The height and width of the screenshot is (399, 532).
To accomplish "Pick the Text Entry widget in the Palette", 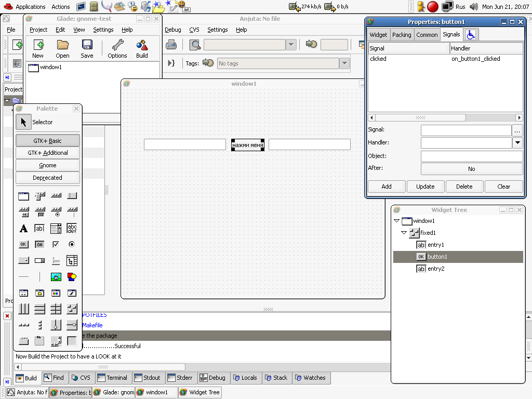I will pos(39,229).
